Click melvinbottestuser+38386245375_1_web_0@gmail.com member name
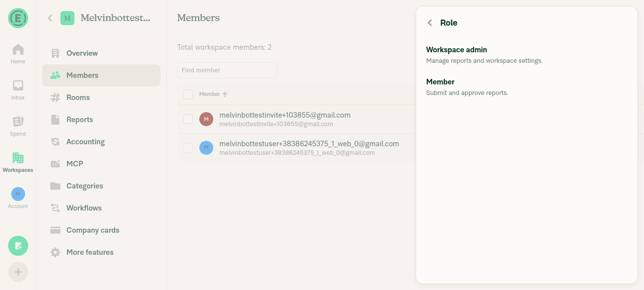644x290 pixels. tap(309, 144)
